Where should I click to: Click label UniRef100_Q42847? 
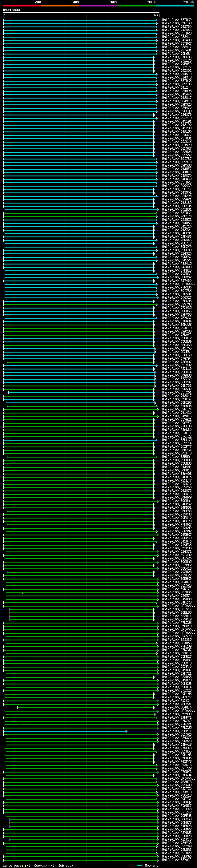coord(177,396)
